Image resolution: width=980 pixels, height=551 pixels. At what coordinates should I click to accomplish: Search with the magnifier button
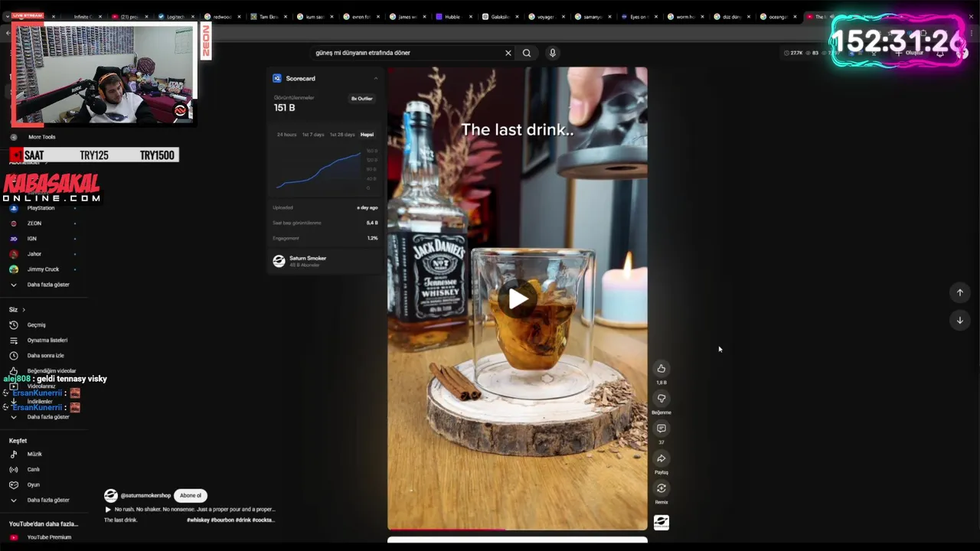tap(527, 53)
